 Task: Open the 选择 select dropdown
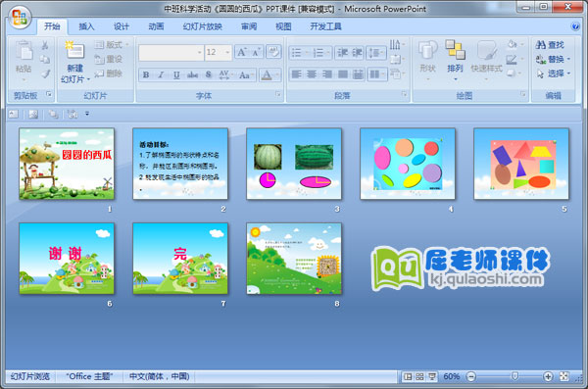pos(553,73)
